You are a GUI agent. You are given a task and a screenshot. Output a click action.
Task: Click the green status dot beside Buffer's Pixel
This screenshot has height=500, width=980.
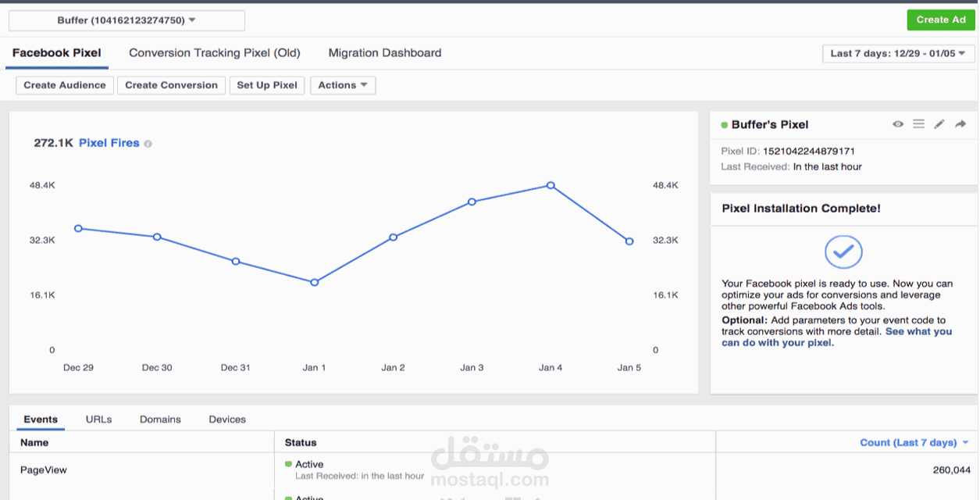pos(724,125)
